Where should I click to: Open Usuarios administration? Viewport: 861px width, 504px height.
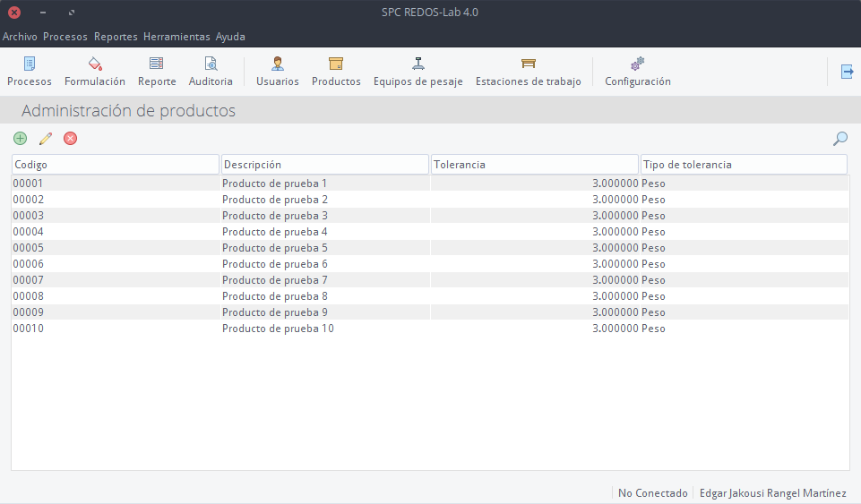[278, 72]
